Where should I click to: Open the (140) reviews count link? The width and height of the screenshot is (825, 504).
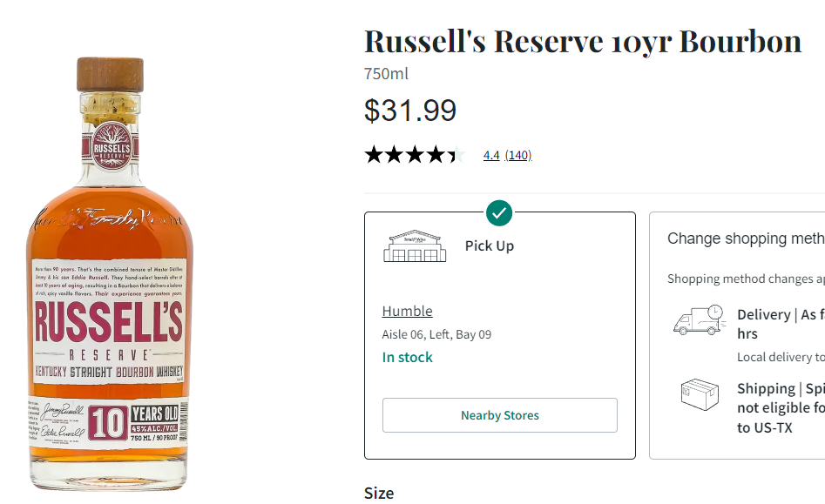[517, 155]
